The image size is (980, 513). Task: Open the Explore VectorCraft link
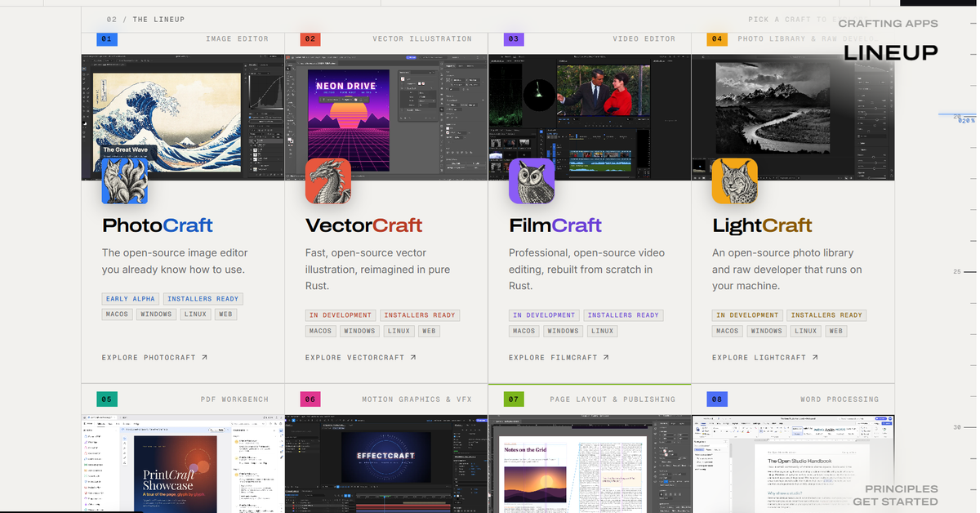coord(361,358)
